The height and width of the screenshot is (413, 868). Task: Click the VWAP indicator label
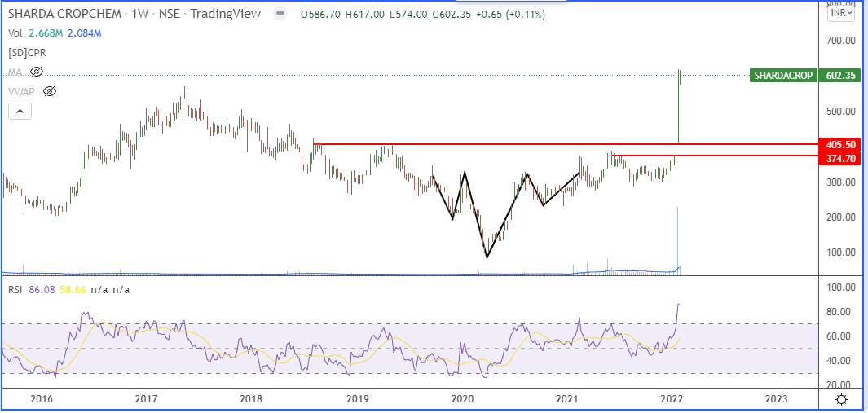(x=22, y=92)
